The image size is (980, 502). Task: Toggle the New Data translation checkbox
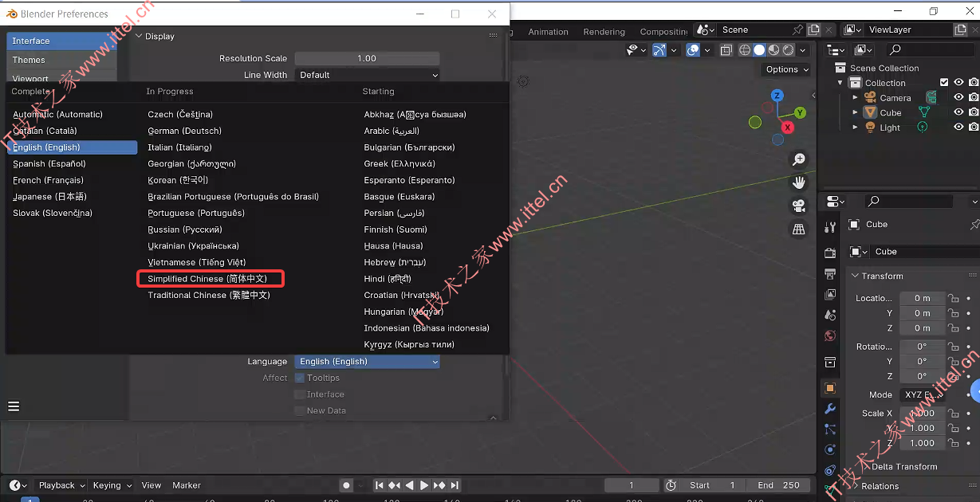click(x=300, y=411)
